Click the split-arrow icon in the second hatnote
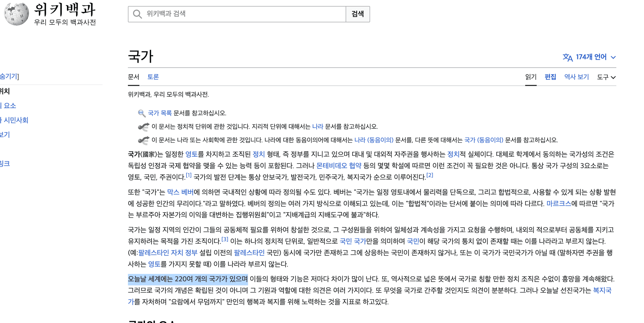The height and width of the screenshot is (323, 644). [143, 140]
